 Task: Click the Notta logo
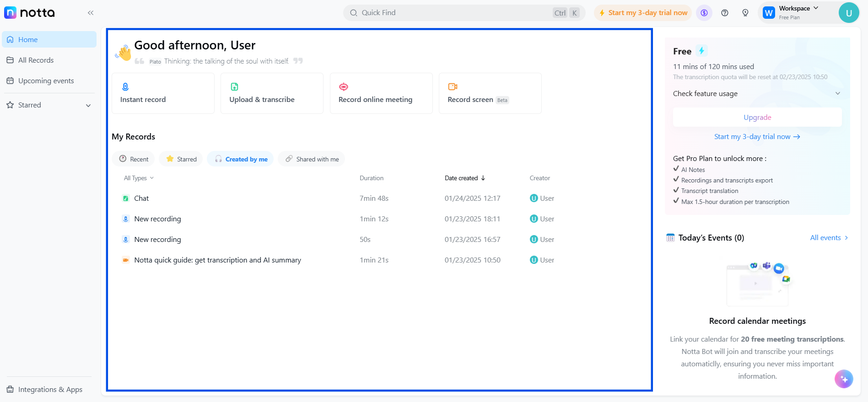tap(29, 13)
